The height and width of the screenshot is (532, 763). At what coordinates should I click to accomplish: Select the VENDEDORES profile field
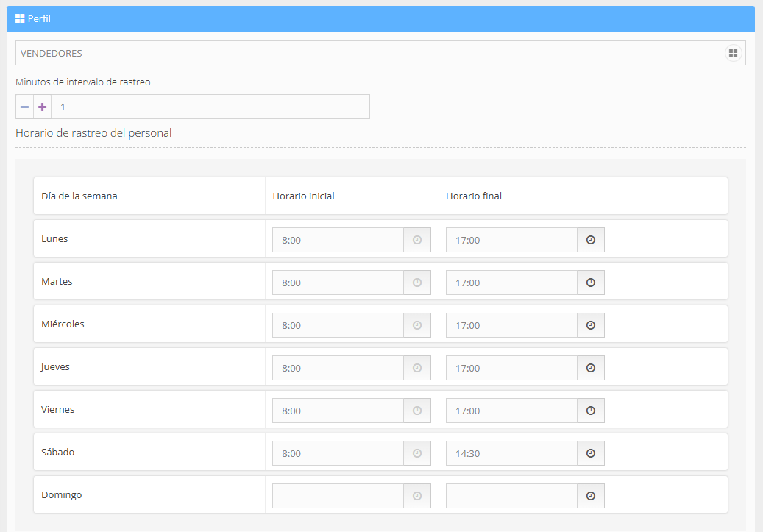point(368,53)
